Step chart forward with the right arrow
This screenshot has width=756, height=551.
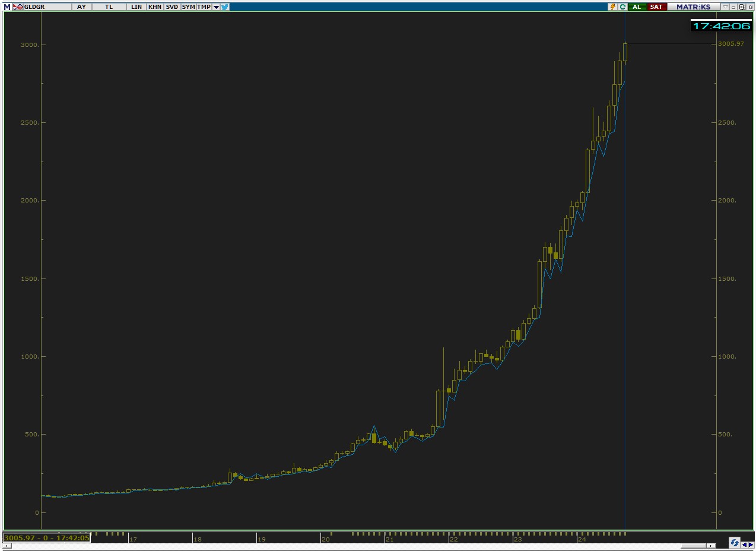tap(751, 544)
